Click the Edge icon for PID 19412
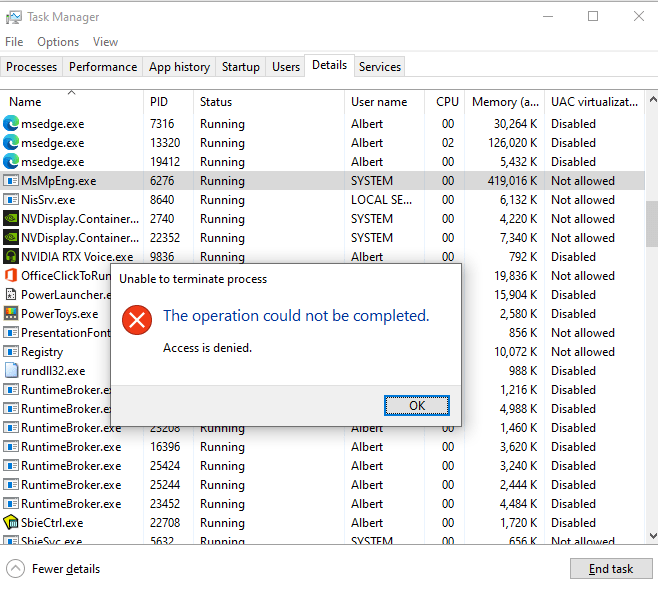 click(x=11, y=162)
